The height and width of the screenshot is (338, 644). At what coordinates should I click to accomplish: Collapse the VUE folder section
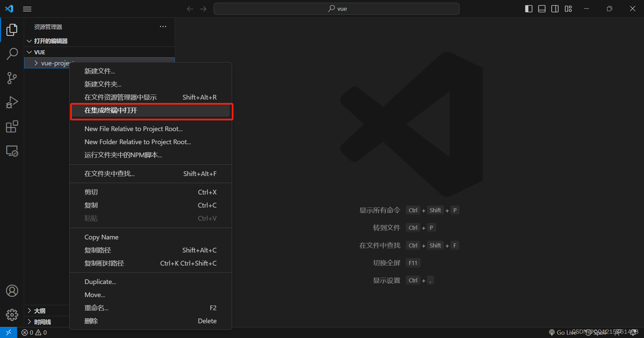click(x=100, y=52)
